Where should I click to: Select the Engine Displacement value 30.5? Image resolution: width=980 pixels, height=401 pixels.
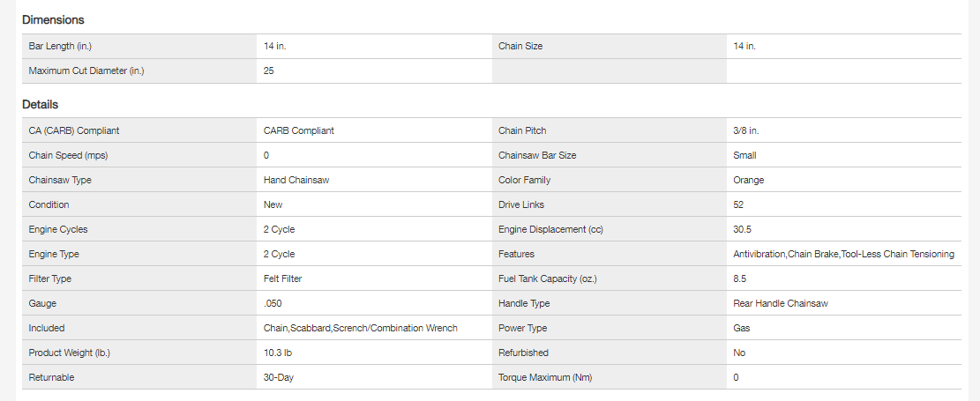(743, 229)
